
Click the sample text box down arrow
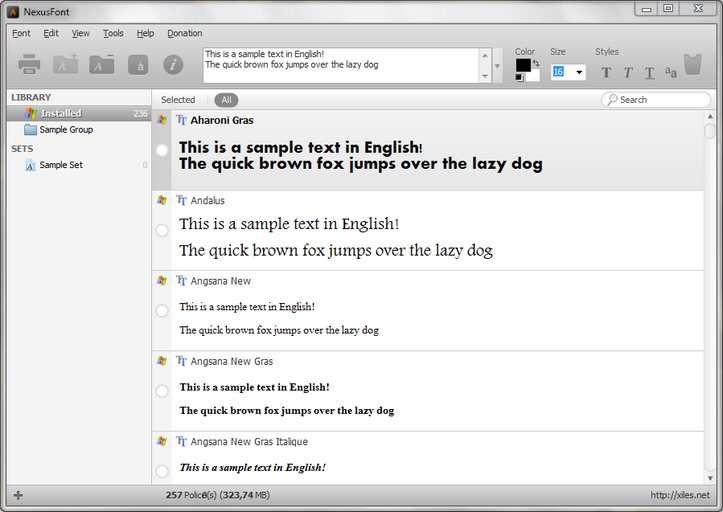(485, 76)
